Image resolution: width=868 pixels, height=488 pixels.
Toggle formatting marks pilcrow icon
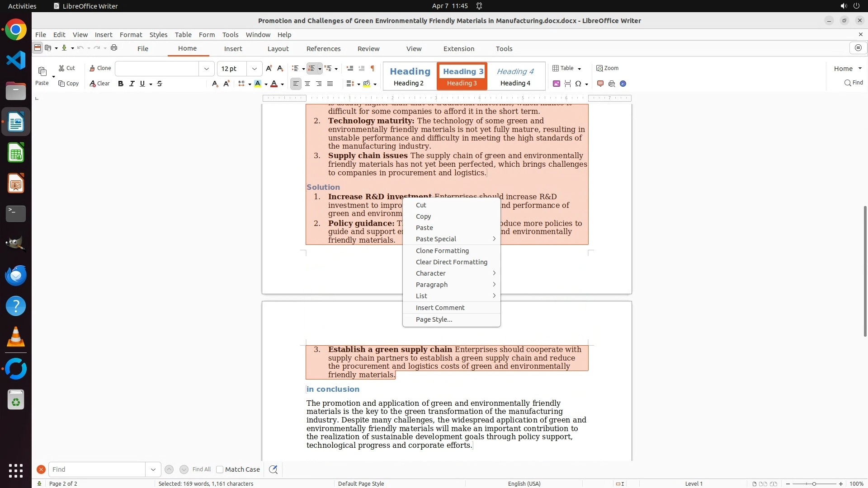pyautogui.click(x=373, y=68)
